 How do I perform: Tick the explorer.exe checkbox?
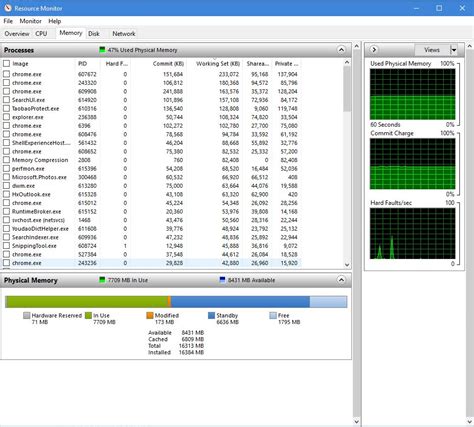click(6, 117)
